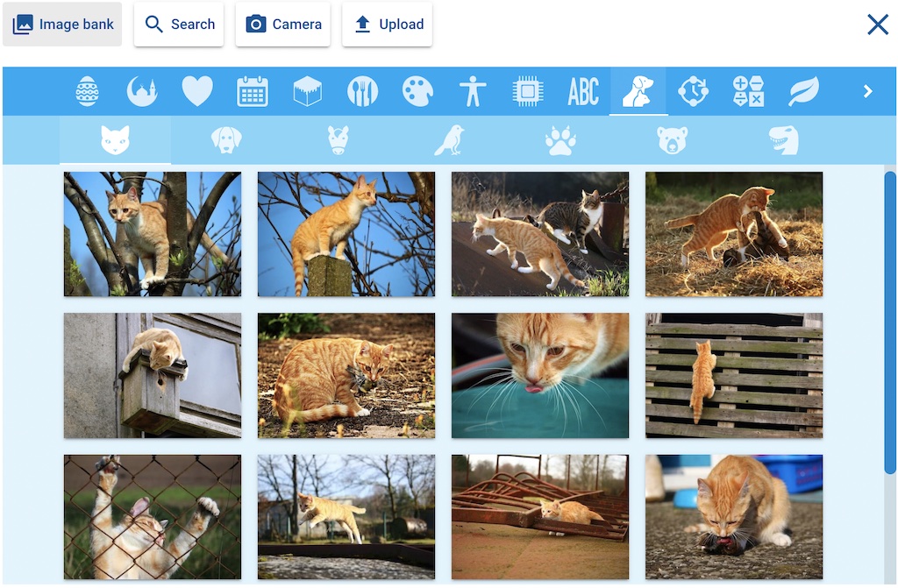Choose the close-up cat licking photo

[x=540, y=376]
